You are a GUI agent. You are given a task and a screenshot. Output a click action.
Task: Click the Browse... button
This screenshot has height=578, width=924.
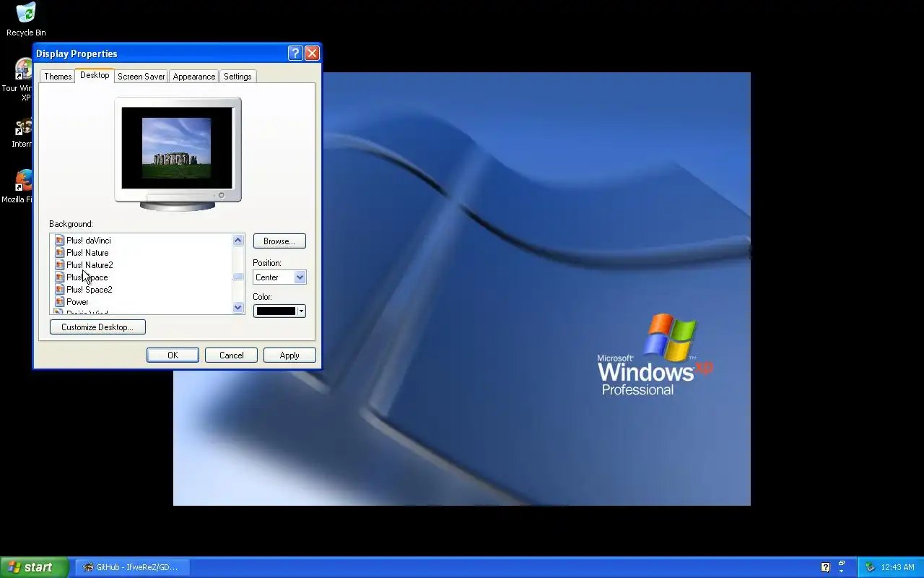point(279,241)
